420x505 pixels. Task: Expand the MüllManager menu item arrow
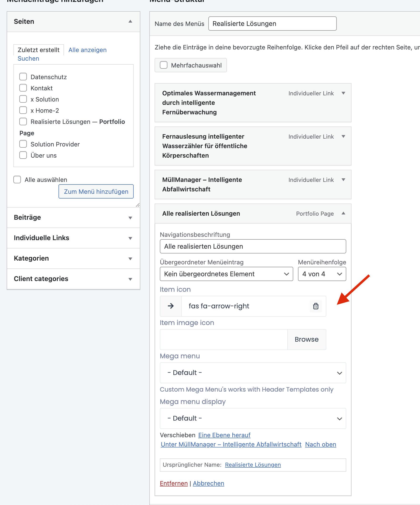pos(343,180)
